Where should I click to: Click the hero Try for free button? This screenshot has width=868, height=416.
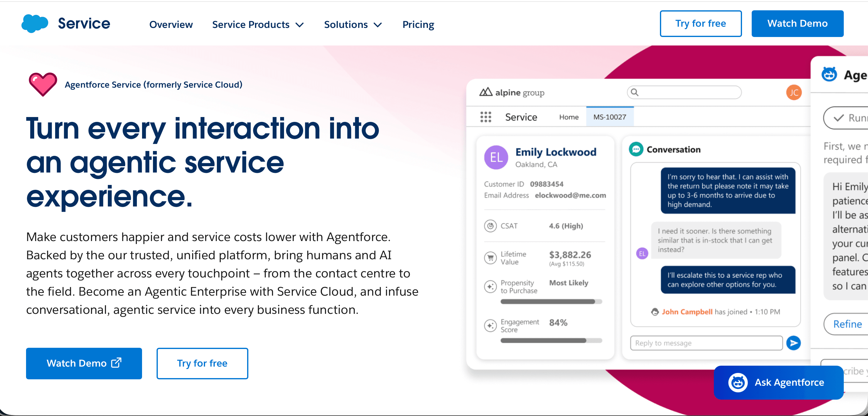click(x=202, y=363)
